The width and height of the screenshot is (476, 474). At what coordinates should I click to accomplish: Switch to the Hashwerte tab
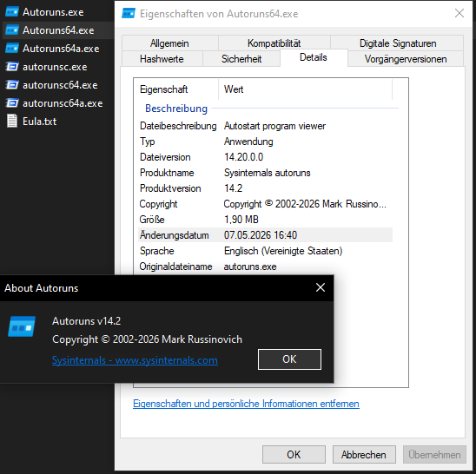(x=162, y=58)
